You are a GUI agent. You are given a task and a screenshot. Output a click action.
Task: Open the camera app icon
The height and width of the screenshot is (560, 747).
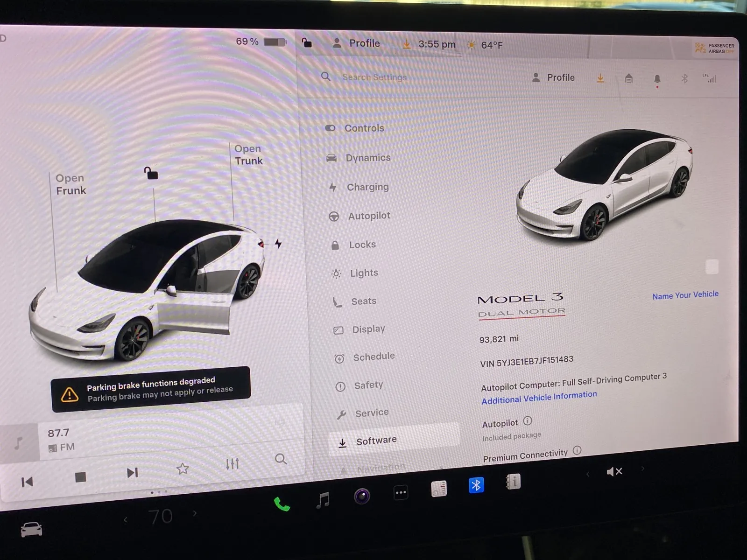coord(362,496)
